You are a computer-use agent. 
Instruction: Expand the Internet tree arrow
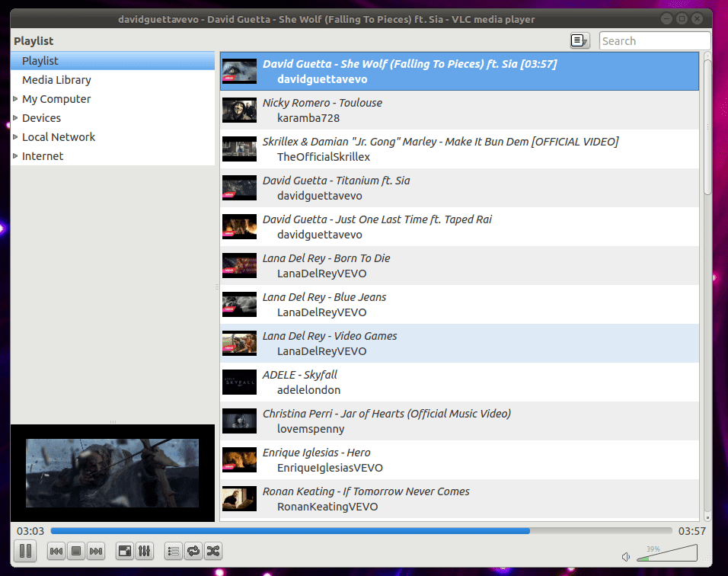pyautogui.click(x=15, y=156)
